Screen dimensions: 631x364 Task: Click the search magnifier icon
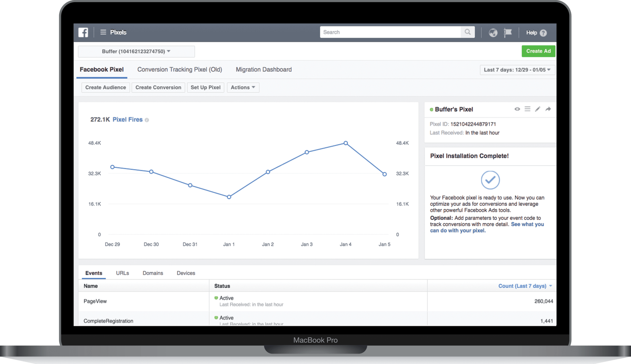tap(467, 32)
